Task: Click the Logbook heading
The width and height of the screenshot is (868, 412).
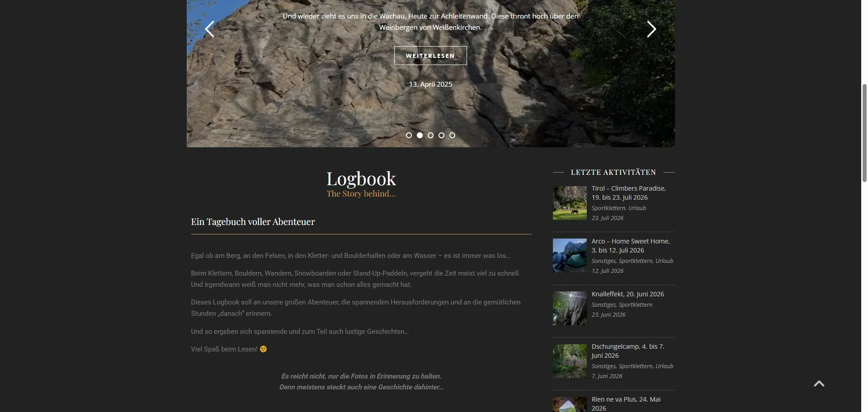Action: (x=361, y=179)
